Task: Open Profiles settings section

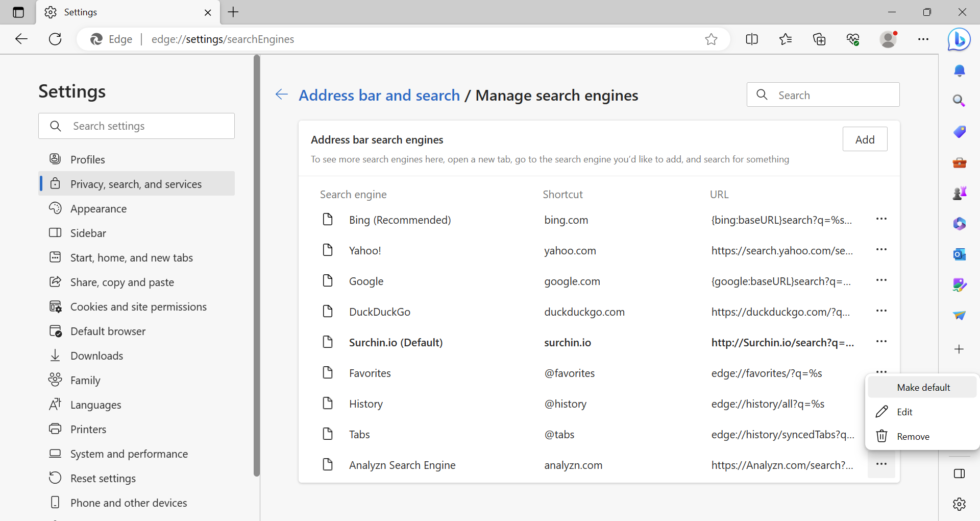Action: (137, 159)
